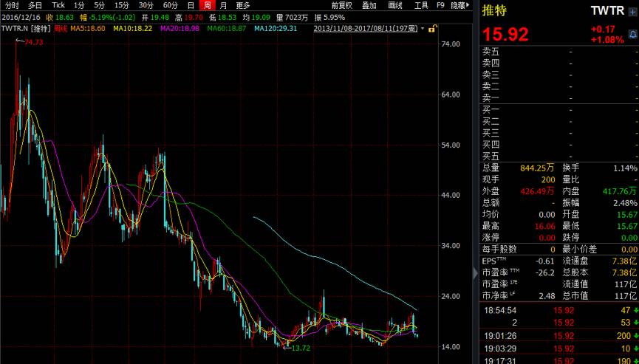
Task: Click the 卖一 ask row
Action: [x=560, y=98]
